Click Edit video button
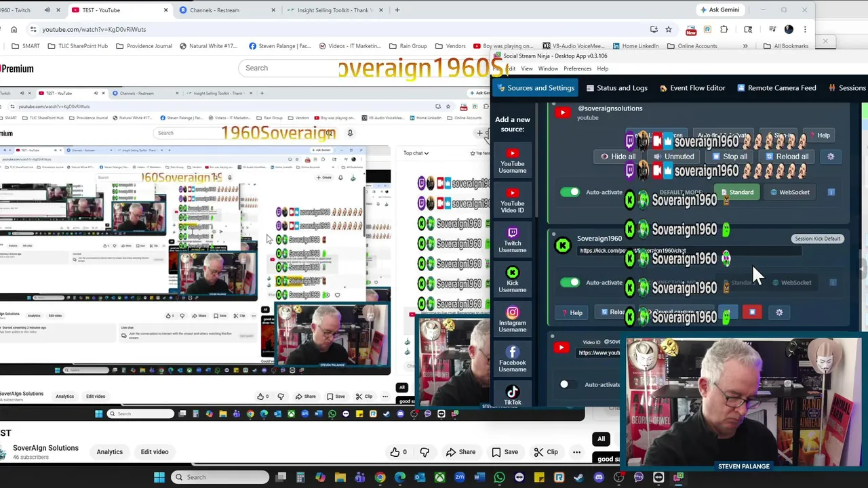868x488 pixels. (x=155, y=452)
